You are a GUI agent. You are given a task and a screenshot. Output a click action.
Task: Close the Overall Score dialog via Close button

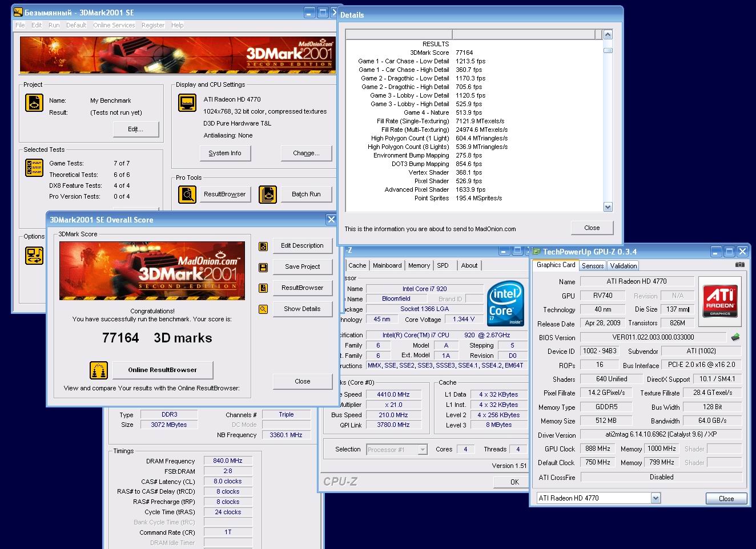coord(302,382)
